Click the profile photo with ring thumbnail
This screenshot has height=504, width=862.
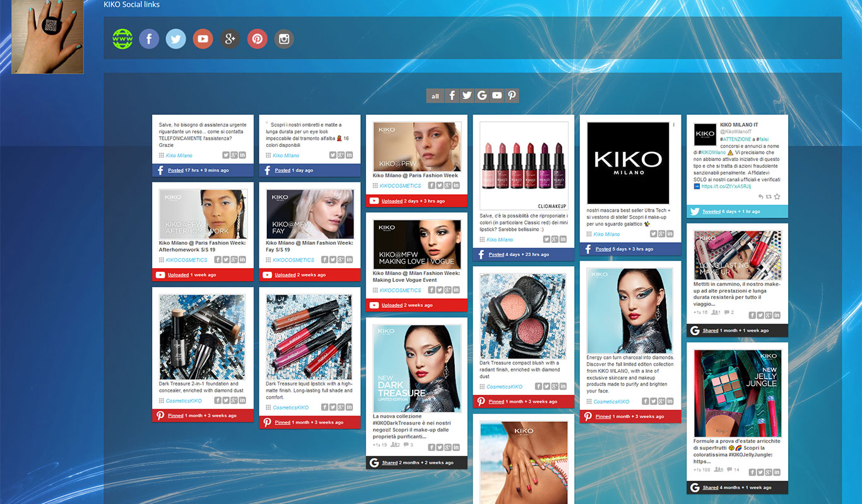click(x=47, y=37)
